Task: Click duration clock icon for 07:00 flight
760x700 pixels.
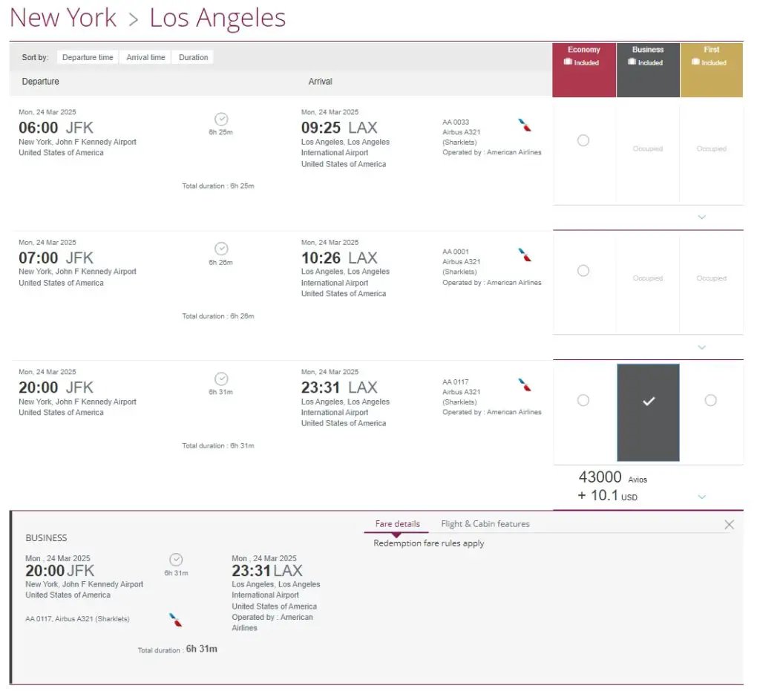Action: [x=221, y=249]
